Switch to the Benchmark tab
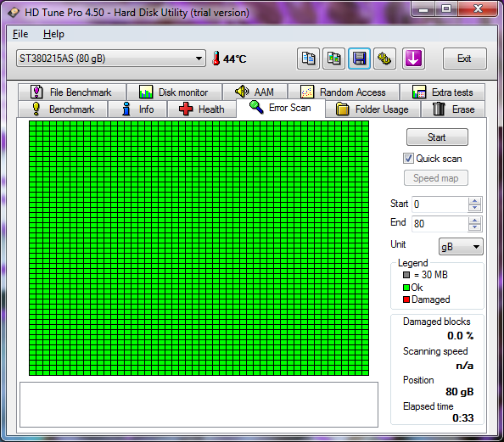The width and height of the screenshot is (504, 442). pos(63,109)
